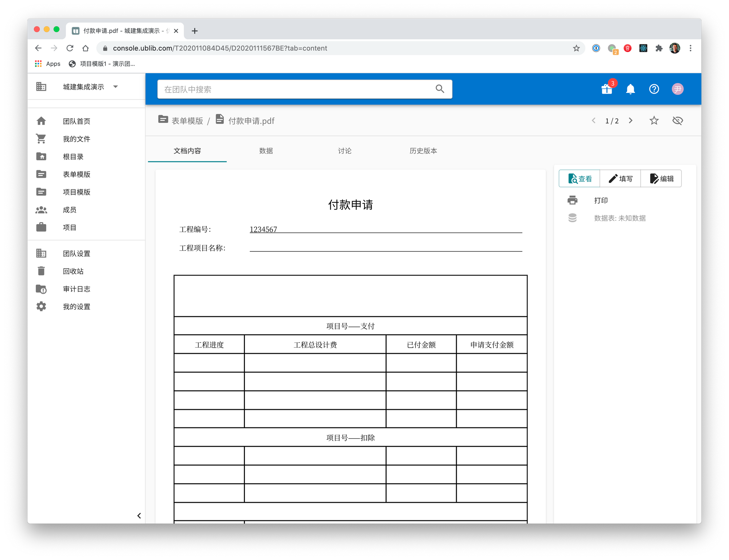The height and width of the screenshot is (560, 729).
Task: Click the search magnifier icon
Action: point(440,89)
